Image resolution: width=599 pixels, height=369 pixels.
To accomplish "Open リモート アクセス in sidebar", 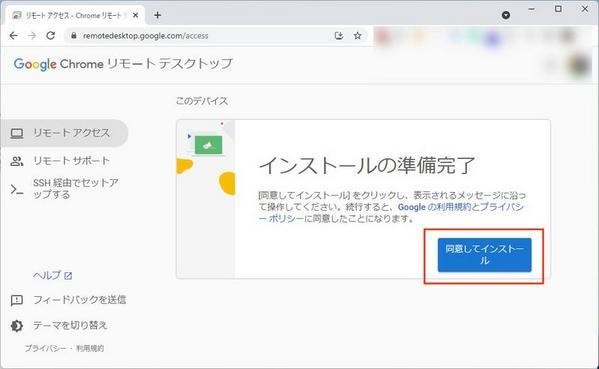I will [64, 133].
